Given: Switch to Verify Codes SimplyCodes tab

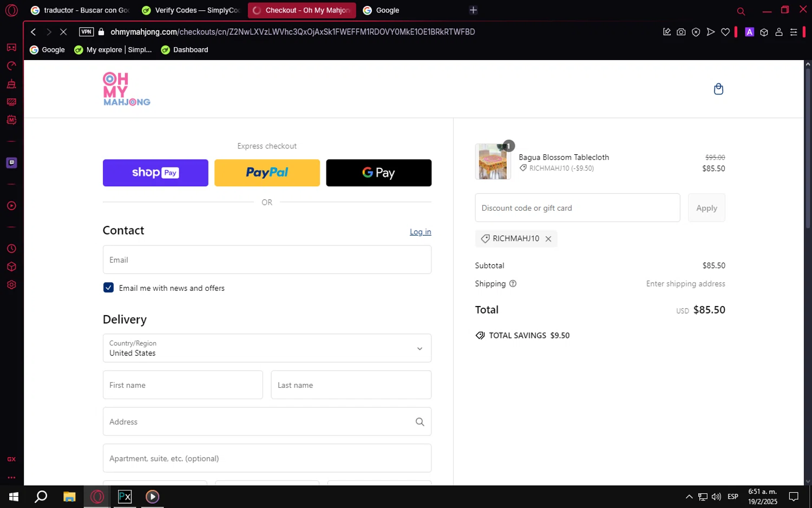Looking at the screenshot, I should click(x=191, y=10).
